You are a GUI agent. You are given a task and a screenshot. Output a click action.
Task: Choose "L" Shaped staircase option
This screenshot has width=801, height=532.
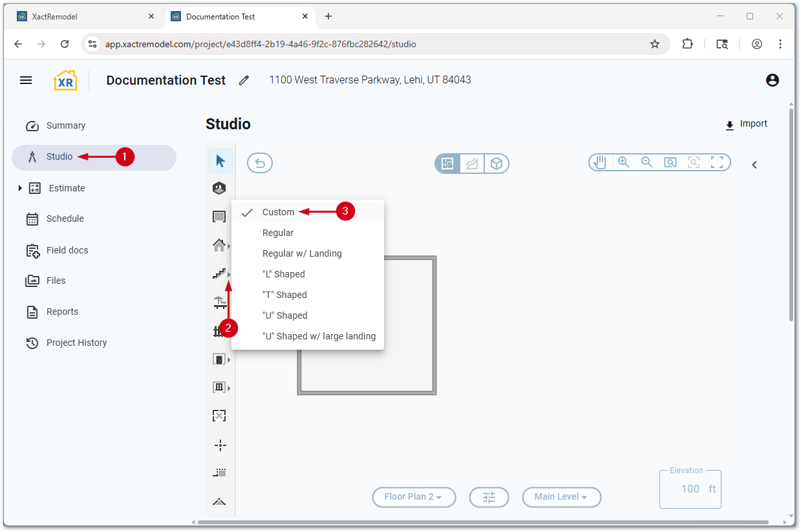click(x=283, y=274)
